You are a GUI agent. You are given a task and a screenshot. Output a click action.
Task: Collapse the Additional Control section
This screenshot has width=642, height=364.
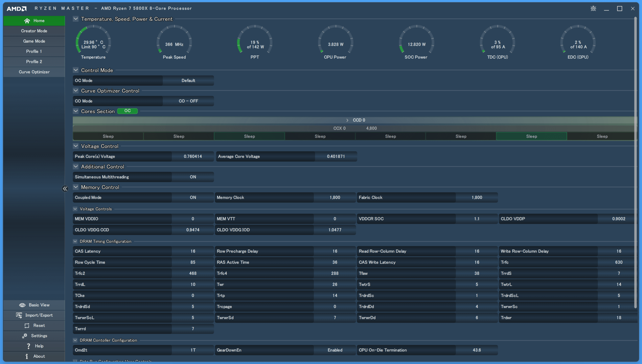pyautogui.click(x=76, y=167)
